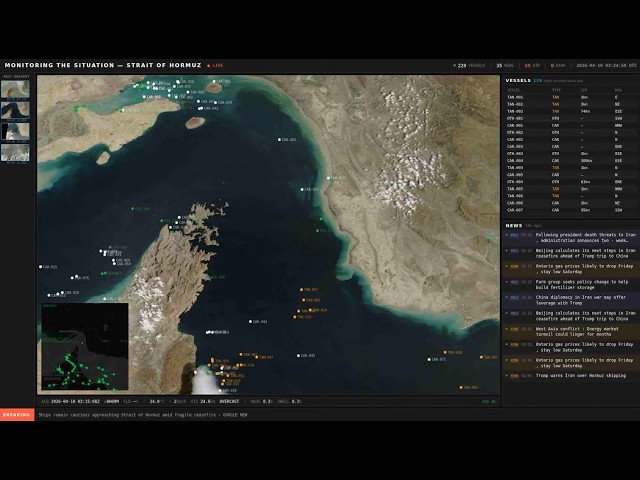640x480 pixels.
Task: Select the CAR-007 vessel row
Action: (x=571, y=210)
